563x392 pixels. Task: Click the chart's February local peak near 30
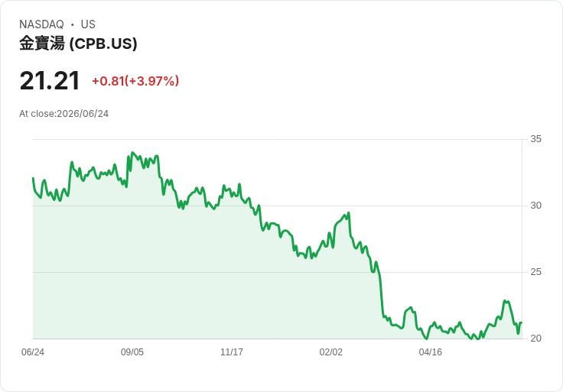(348, 213)
